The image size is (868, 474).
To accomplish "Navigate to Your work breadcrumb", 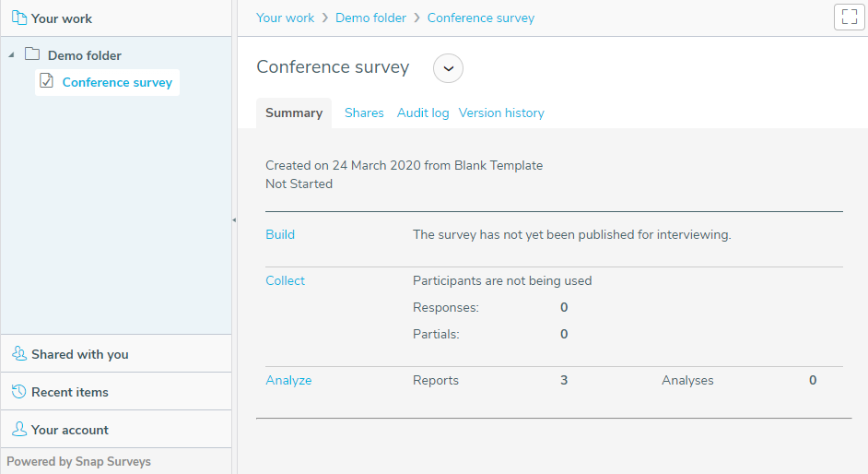I will 285,18.
